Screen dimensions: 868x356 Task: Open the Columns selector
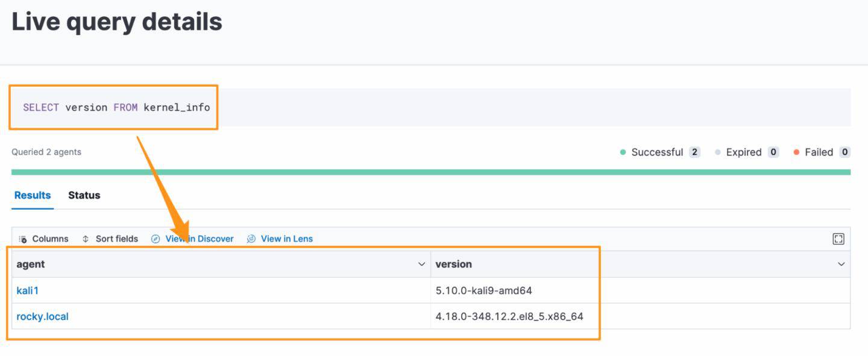pos(44,239)
